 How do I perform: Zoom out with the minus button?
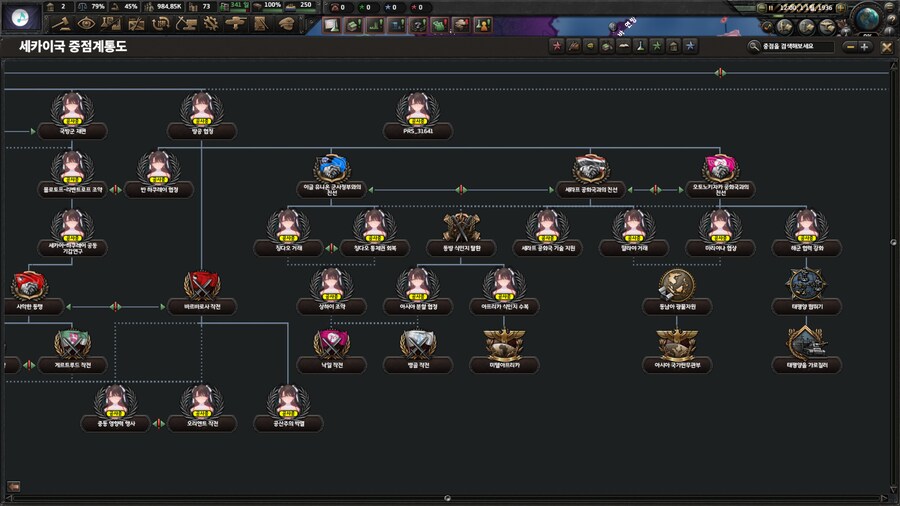(x=850, y=46)
